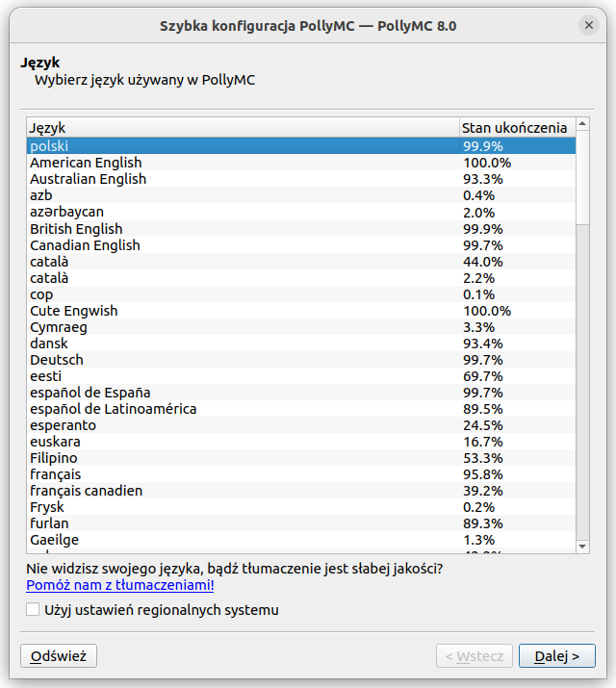Choose Filipino in the language list

[54, 458]
